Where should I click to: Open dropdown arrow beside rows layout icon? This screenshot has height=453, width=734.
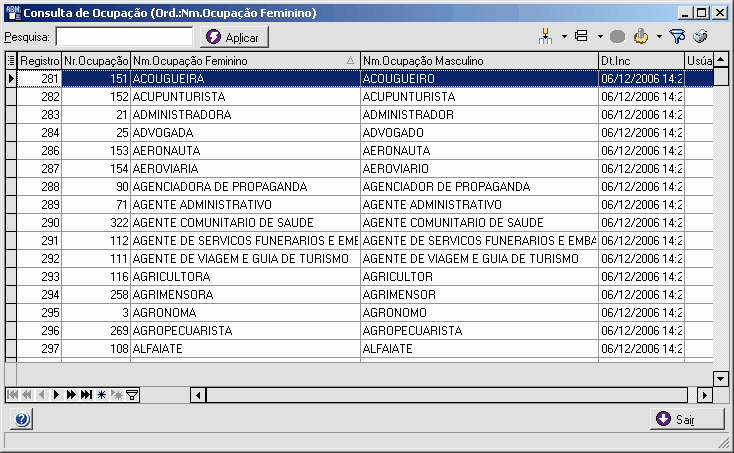point(600,37)
